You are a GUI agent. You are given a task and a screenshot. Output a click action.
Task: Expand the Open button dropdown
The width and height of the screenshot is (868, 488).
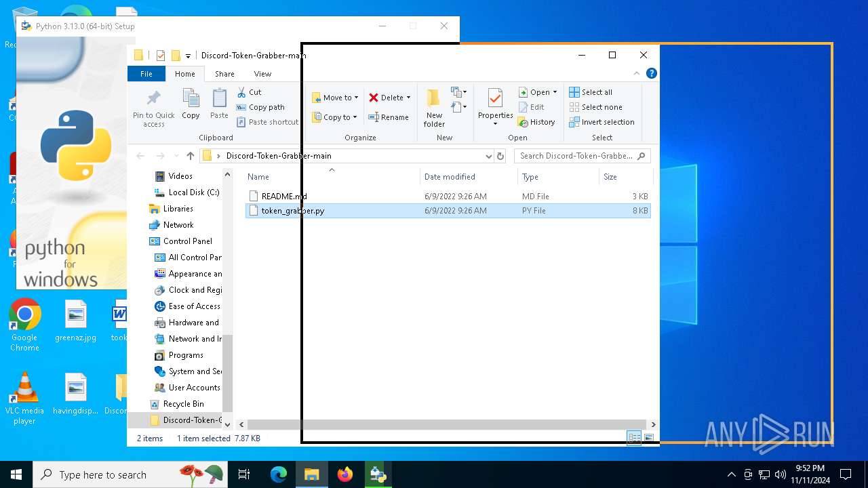(555, 92)
